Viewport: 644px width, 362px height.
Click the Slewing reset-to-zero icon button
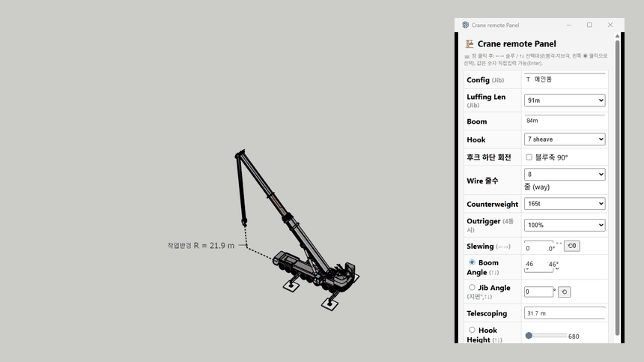click(571, 246)
